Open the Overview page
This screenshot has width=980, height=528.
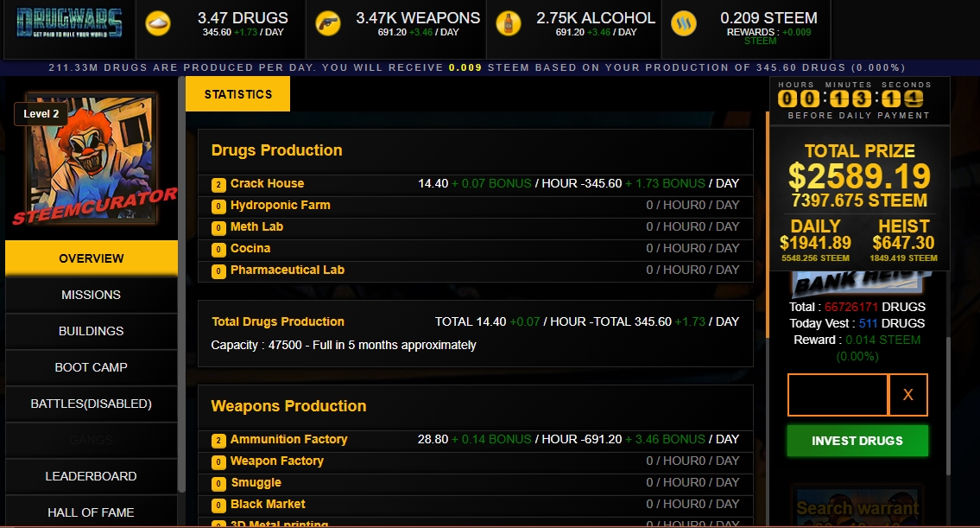[x=92, y=258]
